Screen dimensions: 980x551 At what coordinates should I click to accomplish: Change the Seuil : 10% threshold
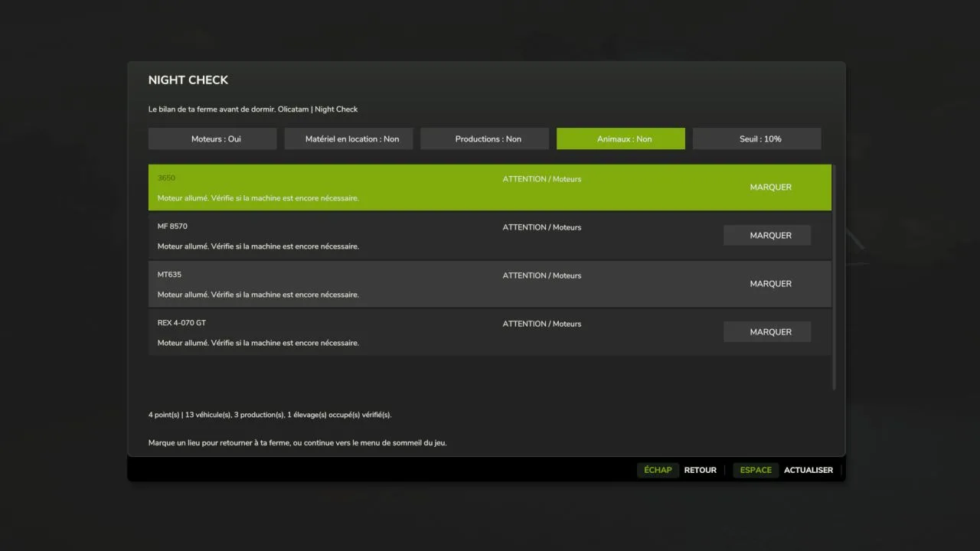(757, 139)
